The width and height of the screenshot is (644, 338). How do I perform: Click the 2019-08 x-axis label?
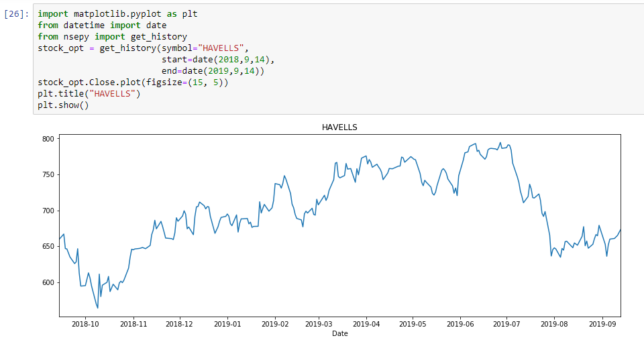[555, 324]
